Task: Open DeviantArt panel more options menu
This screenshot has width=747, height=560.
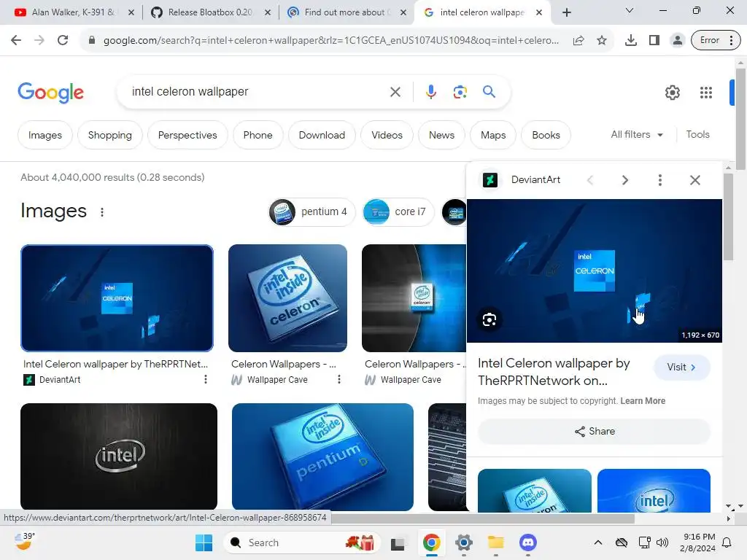Action: tap(659, 179)
